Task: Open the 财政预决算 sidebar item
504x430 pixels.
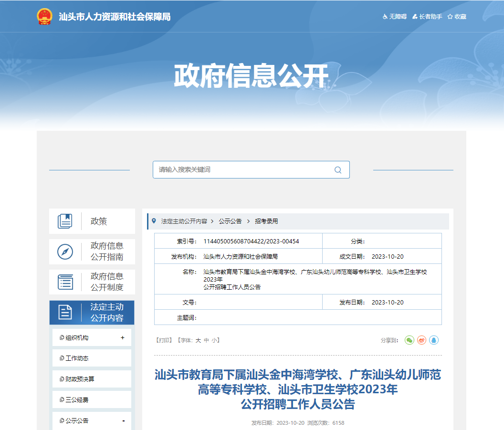Action: (80, 379)
